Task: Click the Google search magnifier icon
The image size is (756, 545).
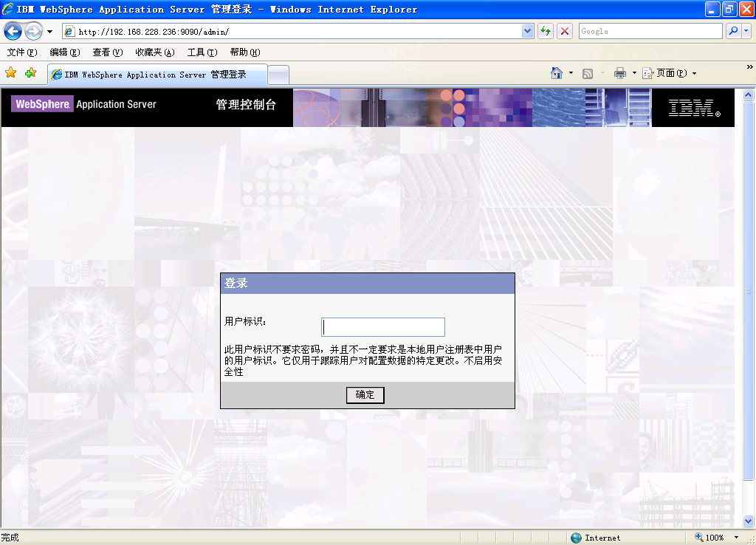Action: click(733, 31)
